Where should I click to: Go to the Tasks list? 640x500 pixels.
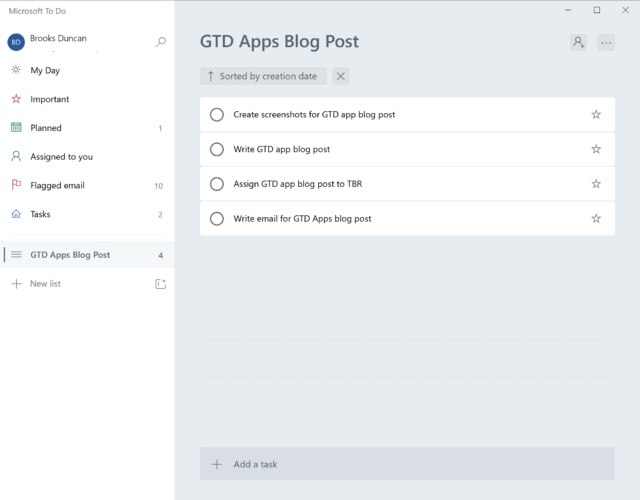coord(40,214)
